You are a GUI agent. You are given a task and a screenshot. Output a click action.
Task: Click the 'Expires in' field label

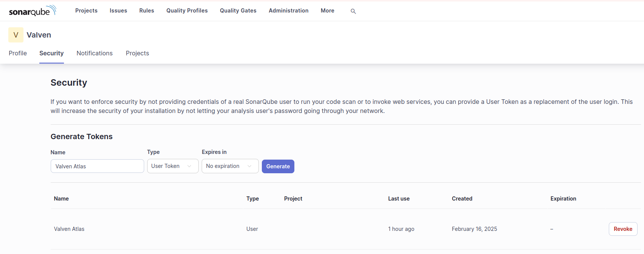[x=214, y=152]
